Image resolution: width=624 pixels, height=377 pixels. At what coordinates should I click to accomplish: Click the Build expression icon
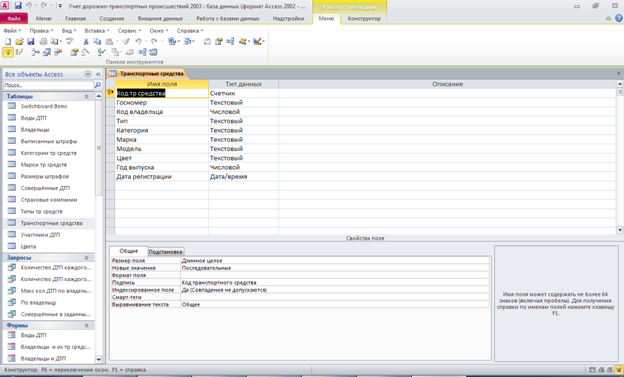point(85,52)
